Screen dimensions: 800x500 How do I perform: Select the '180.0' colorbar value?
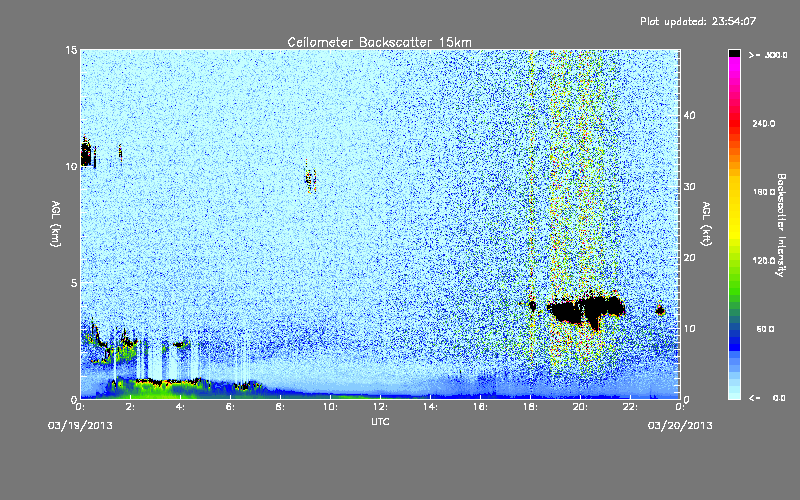click(x=764, y=192)
